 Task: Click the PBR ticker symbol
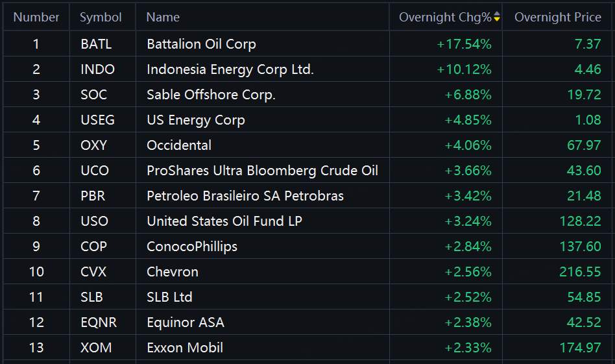click(x=93, y=196)
